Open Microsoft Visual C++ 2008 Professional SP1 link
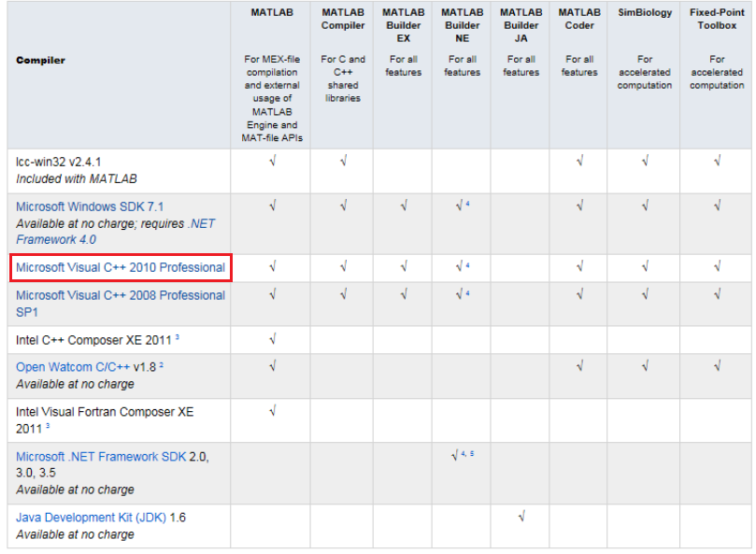This screenshot has height=554, width=756. pos(120,295)
